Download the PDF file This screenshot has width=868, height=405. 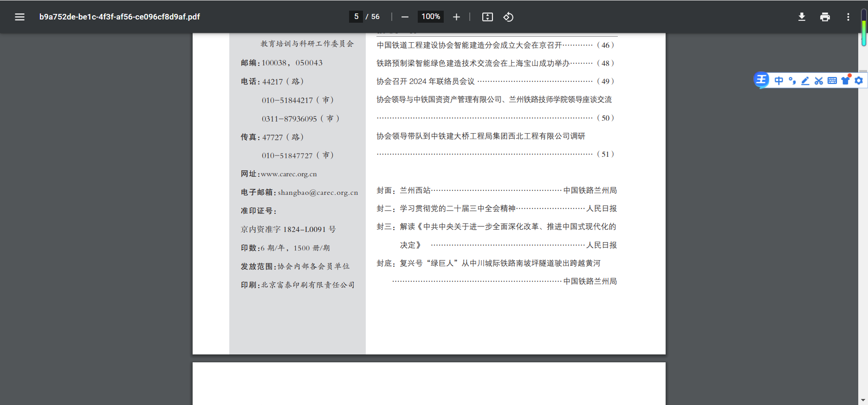tap(802, 17)
